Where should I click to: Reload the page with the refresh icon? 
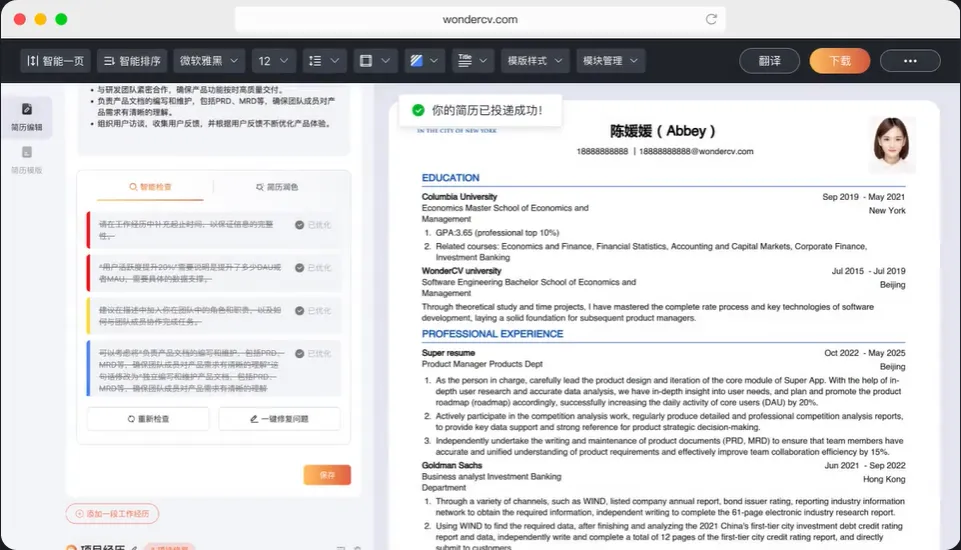[x=711, y=19]
